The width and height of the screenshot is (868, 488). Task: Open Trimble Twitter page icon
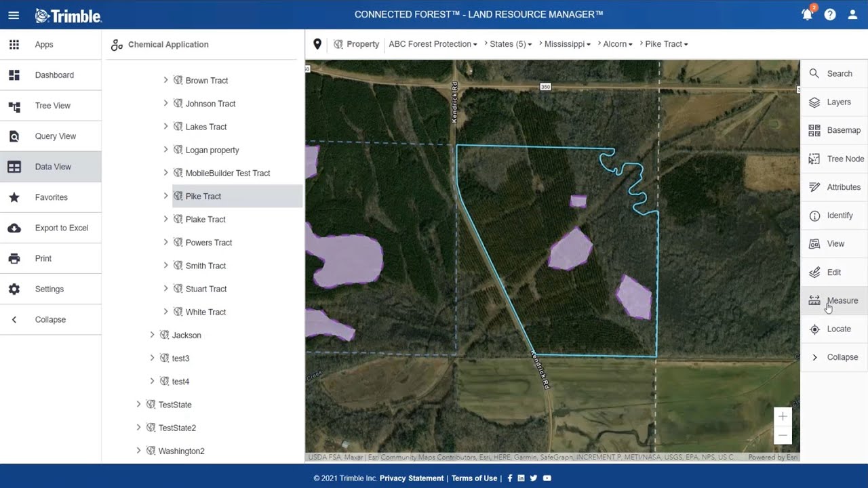click(x=534, y=479)
